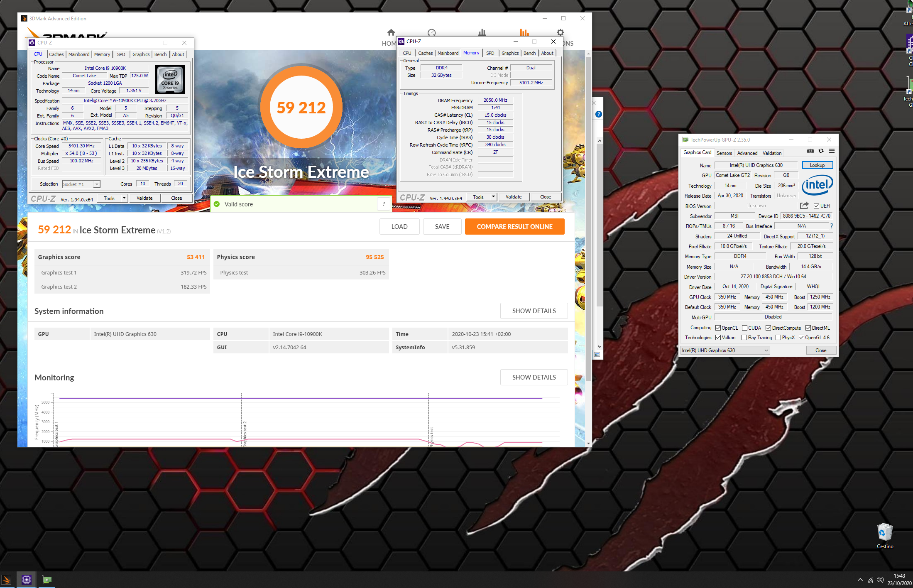Switch to Mainboard tab in left CPU-Z
The image size is (913, 588).
(79, 54)
